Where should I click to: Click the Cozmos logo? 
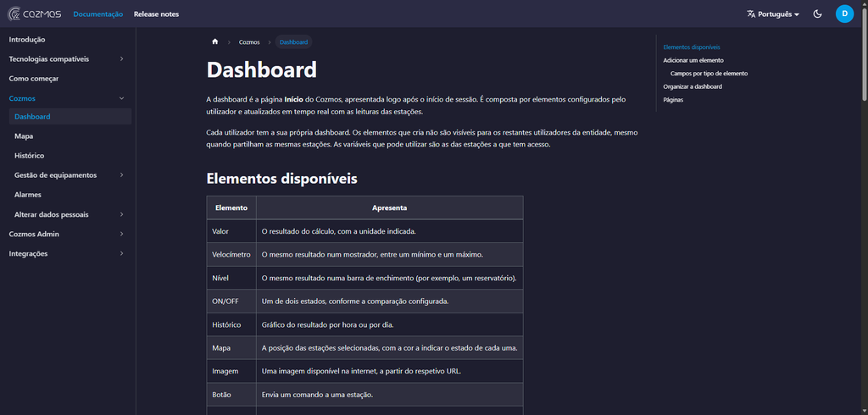click(x=35, y=14)
